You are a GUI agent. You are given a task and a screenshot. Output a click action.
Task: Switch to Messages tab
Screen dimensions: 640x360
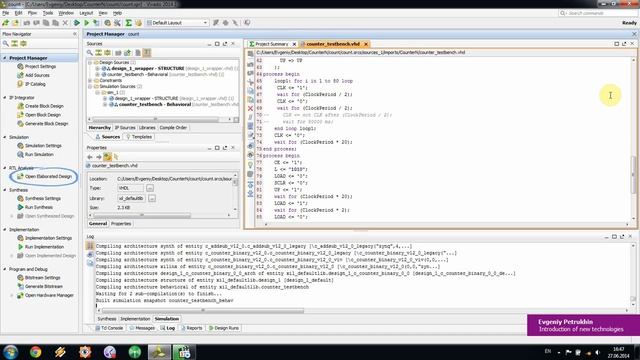point(142,328)
